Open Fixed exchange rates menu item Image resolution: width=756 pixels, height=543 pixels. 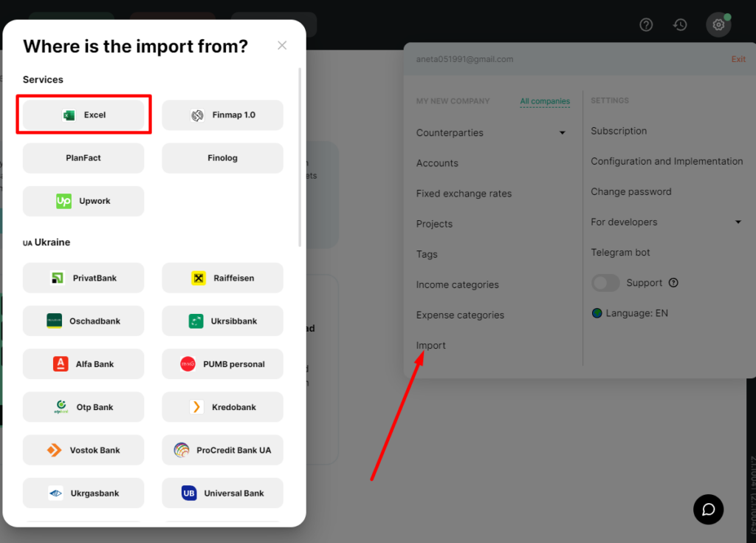pyautogui.click(x=464, y=194)
